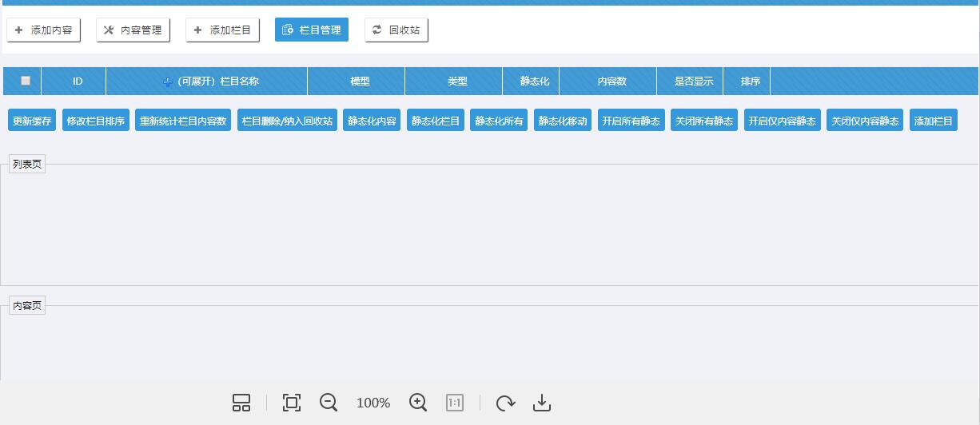This screenshot has height=425, width=980.
Task: Reset view with the 1:1 icon
Action: click(x=454, y=403)
